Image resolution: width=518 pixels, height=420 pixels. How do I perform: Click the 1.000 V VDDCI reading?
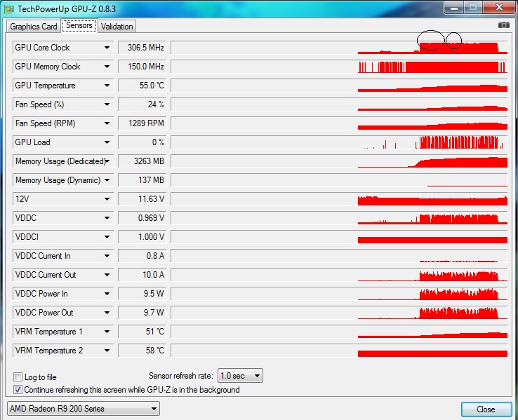(x=142, y=237)
